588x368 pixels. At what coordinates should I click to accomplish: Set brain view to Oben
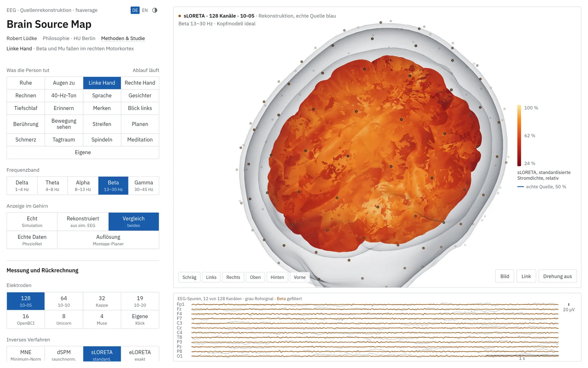pyautogui.click(x=255, y=277)
